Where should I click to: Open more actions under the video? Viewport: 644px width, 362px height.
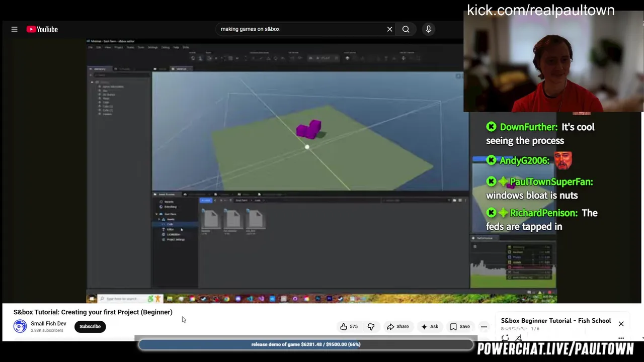484,327
